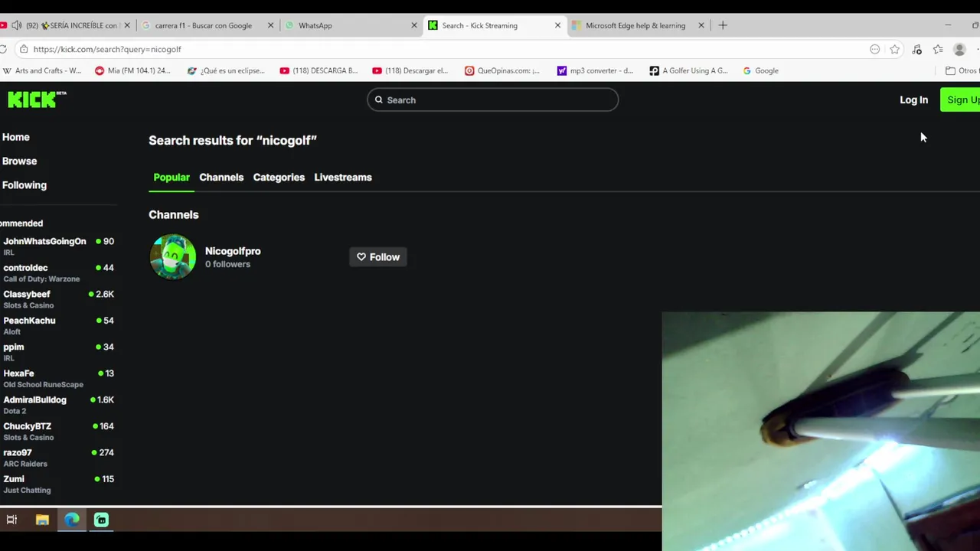Open the A Golfer Using A G... bookmark
The width and height of the screenshot is (980, 551).
pyautogui.click(x=688, y=70)
